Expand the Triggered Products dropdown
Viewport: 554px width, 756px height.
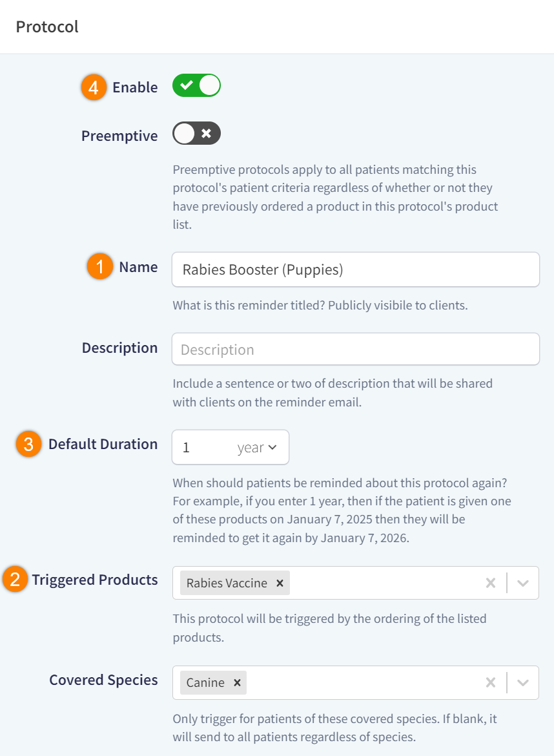(523, 583)
